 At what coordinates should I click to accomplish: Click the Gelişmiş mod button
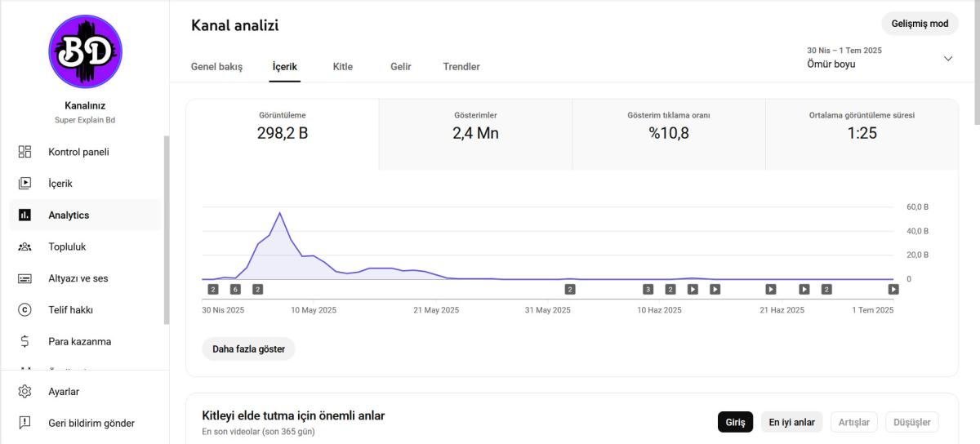(920, 24)
